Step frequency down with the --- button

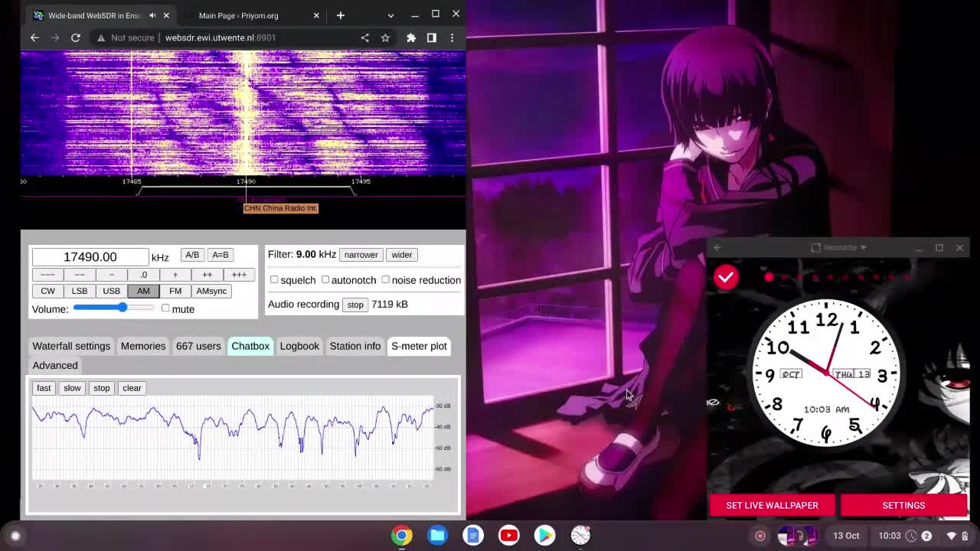(47, 275)
